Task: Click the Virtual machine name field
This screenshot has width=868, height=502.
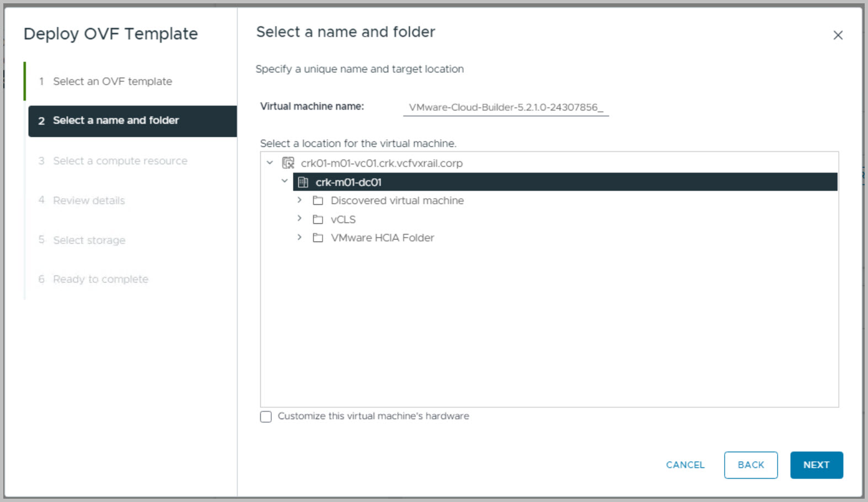Action: [506, 108]
